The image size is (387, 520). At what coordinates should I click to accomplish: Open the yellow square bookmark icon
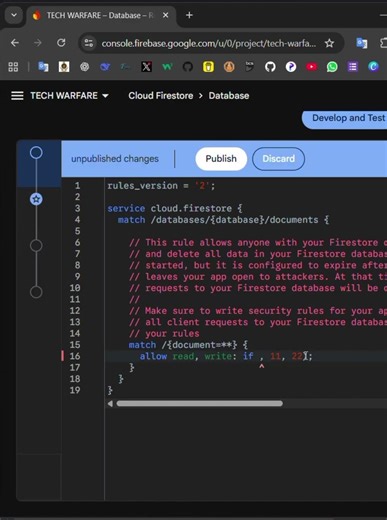pyautogui.click(x=208, y=67)
